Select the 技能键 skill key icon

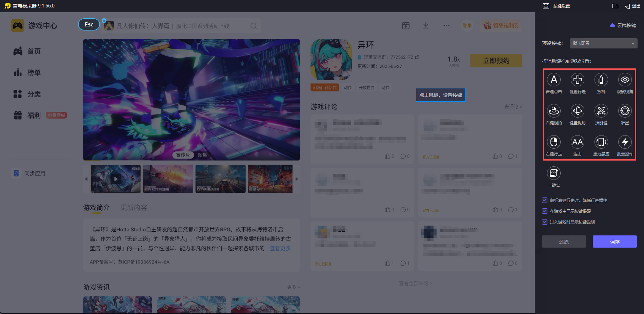601,111
